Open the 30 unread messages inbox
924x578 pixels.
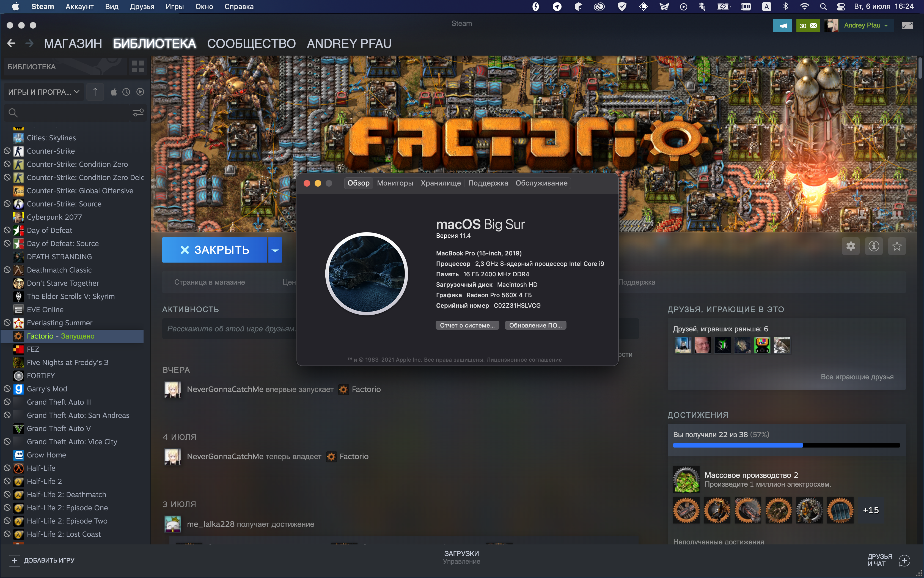(x=808, y=26)
